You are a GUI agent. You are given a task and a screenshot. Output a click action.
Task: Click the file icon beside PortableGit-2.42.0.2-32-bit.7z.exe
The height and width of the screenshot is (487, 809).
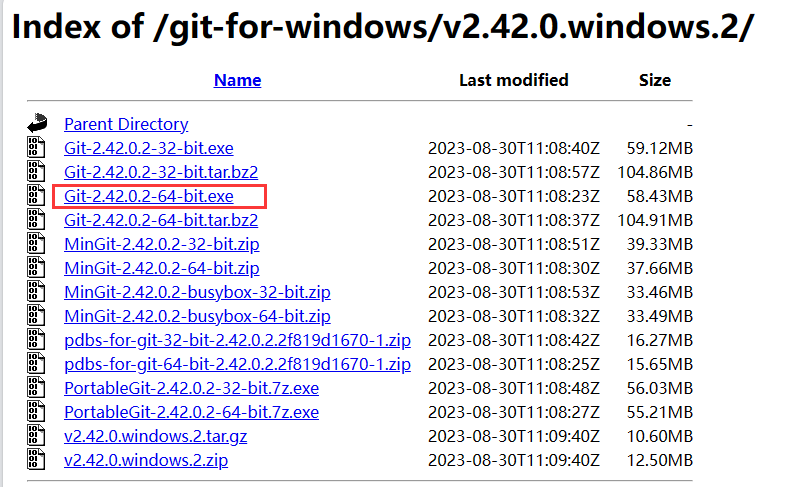coord(36,387)
